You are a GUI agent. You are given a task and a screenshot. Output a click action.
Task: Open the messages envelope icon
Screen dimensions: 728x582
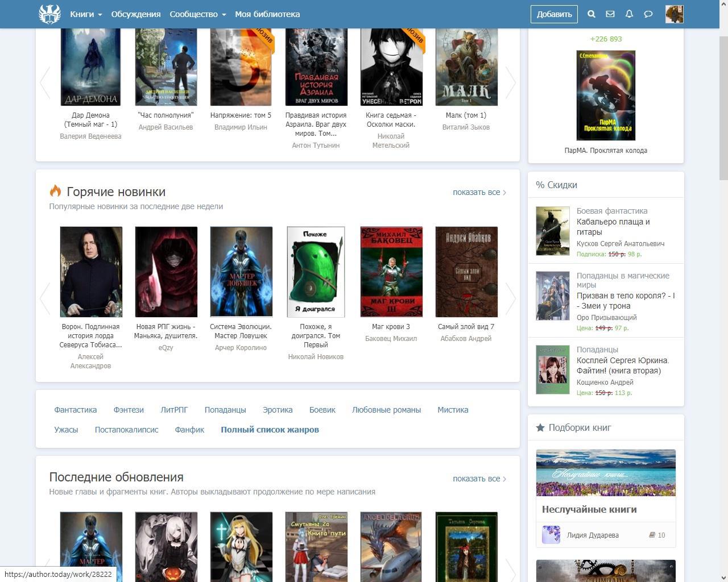pos(610,14)
